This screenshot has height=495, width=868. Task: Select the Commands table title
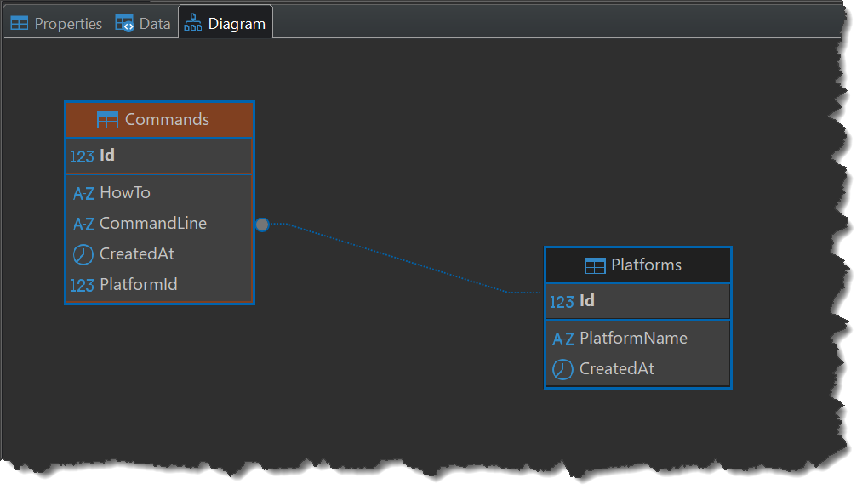pyautogui.click(x=167, y=120)
